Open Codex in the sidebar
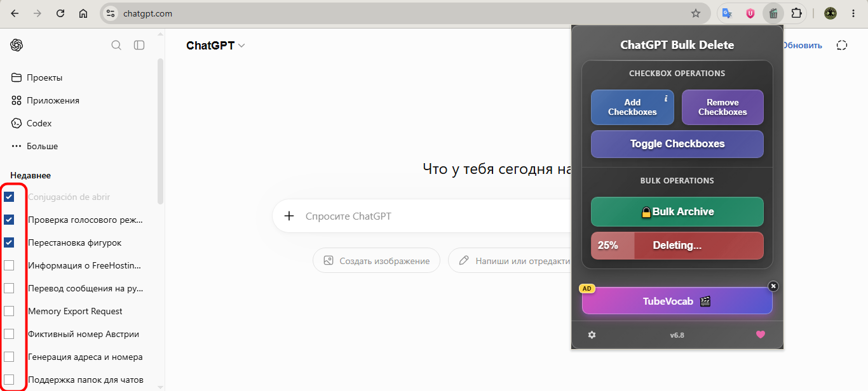 [32, 123]
